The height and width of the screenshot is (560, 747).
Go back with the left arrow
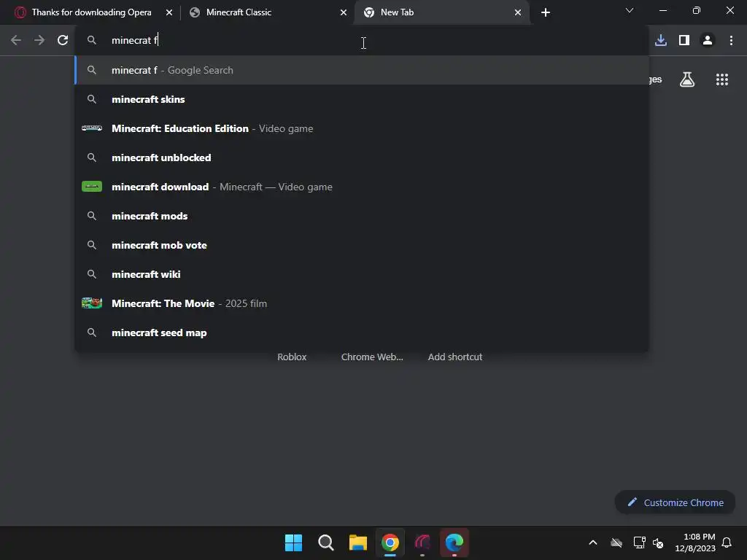16,41
